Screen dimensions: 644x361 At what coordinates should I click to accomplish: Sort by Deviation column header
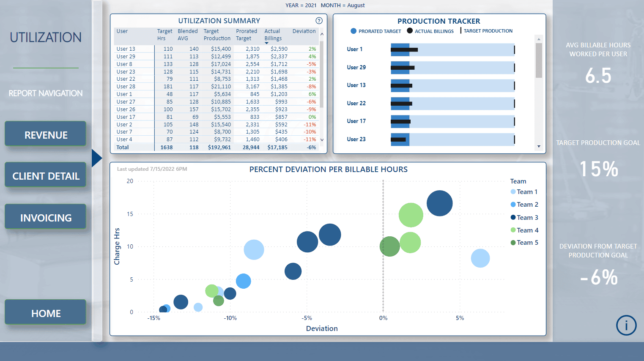click(304, 31)
